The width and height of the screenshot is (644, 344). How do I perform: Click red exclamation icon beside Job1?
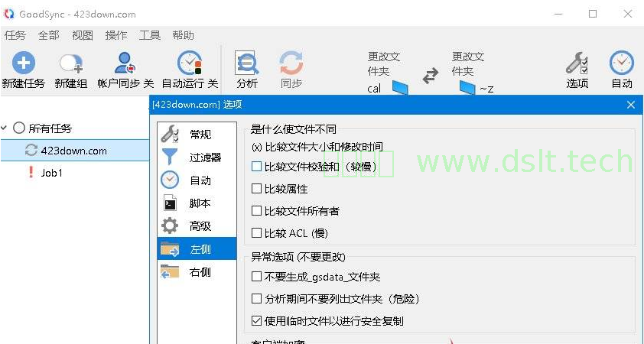(31, 173)
